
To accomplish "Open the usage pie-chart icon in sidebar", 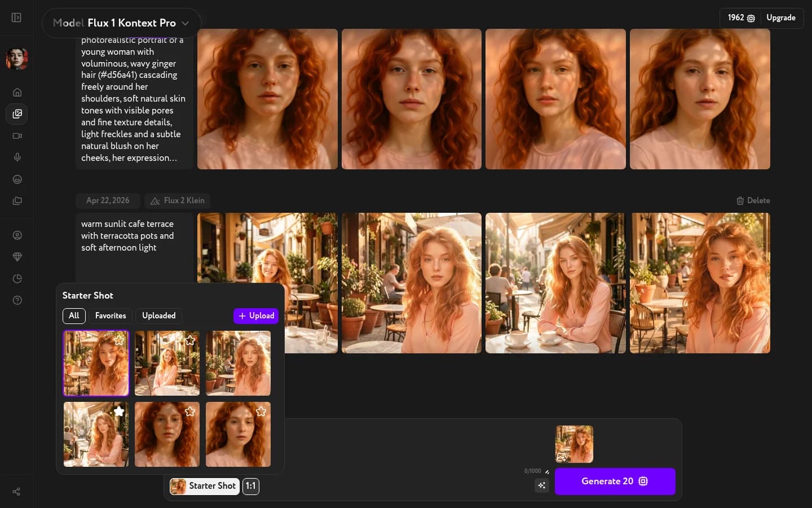I will [17, 278].
